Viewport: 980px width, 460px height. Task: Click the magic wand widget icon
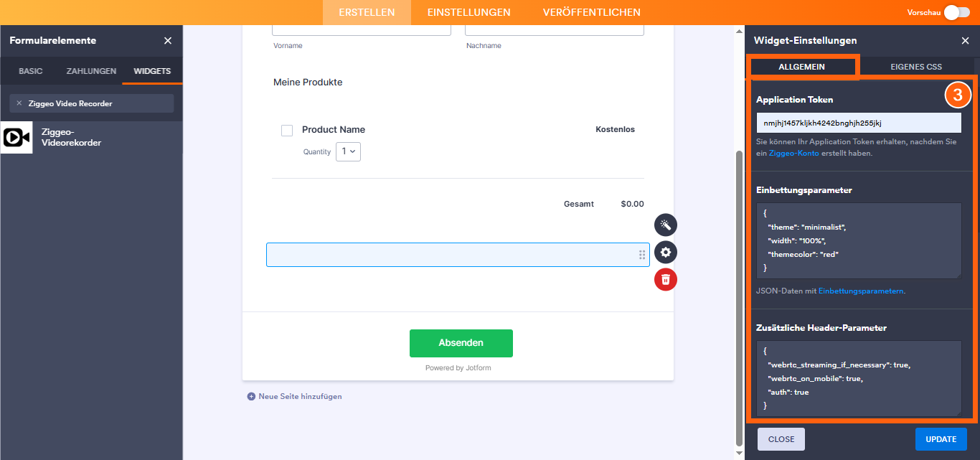coord(666,225)
